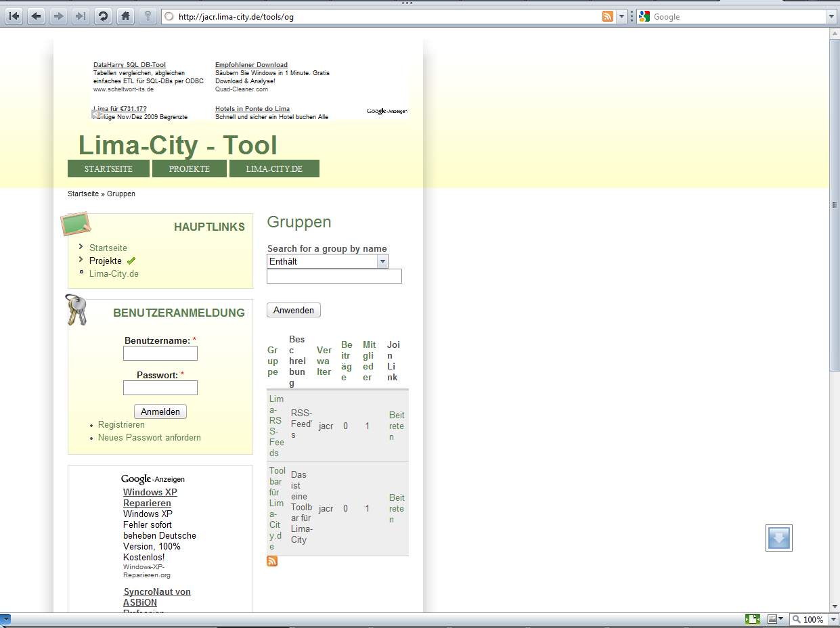Image resolution: width=840 pixels, height=628 pixels.
Task: Click the Anwenden button
Action: [294, 310]
